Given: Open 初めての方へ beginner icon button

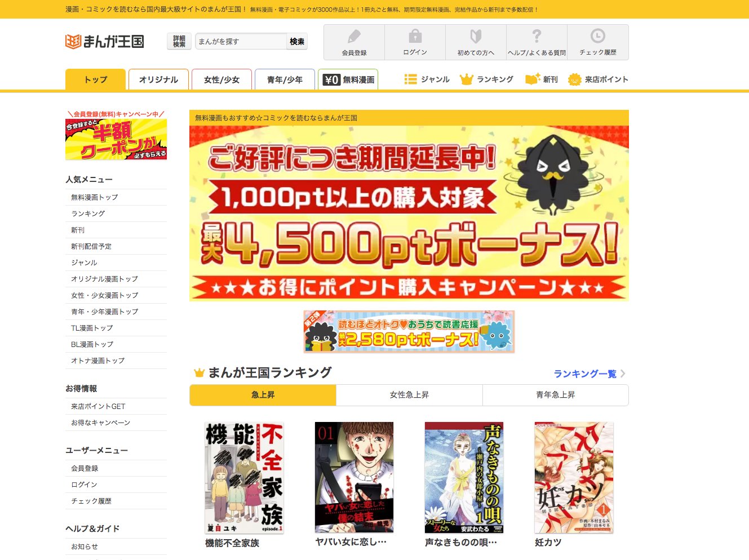Looking at the screenshot, I should pos(476,42).
